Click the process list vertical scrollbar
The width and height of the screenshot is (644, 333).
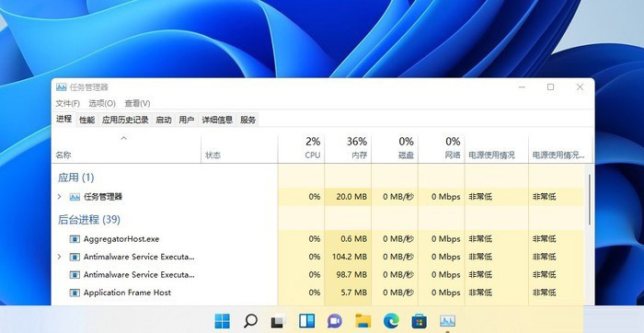590,200
